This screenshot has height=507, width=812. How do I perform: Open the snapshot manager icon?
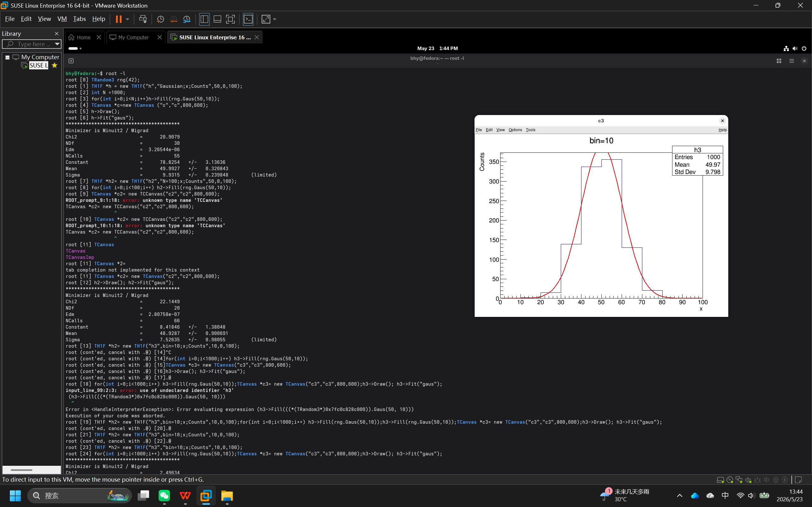tap(187, 19)
